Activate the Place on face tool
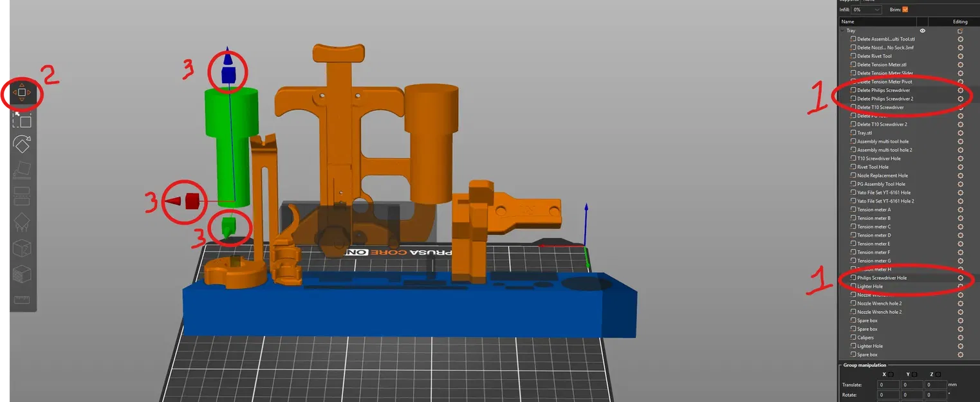980x402 pixels. 22,170
